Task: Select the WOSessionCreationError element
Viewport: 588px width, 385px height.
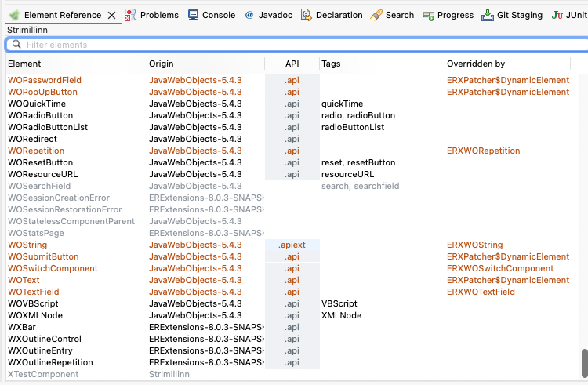Action: 59,198
